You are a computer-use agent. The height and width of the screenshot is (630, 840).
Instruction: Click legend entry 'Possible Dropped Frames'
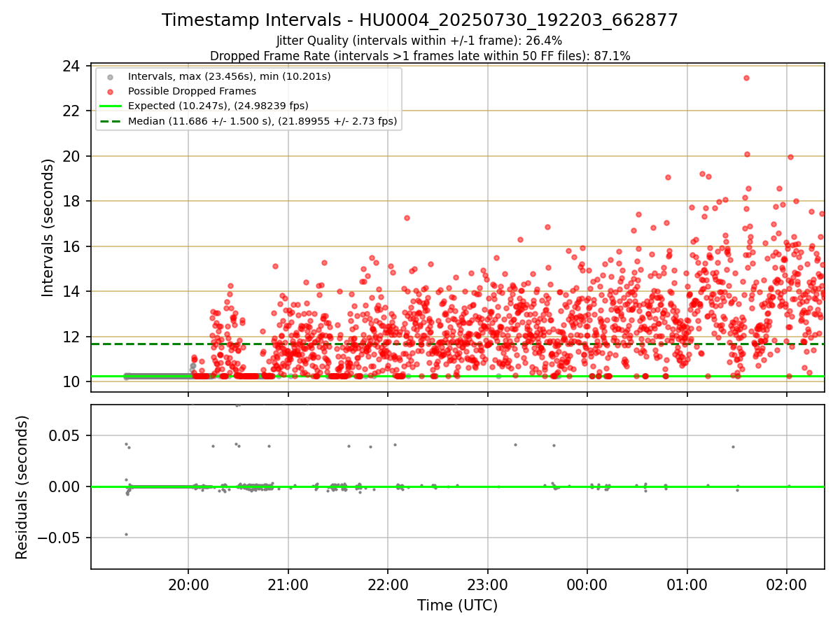192,91
